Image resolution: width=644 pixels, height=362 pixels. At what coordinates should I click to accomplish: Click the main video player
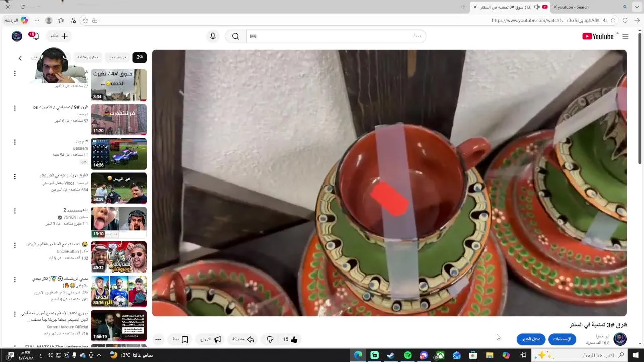click(x=389, y=183)
